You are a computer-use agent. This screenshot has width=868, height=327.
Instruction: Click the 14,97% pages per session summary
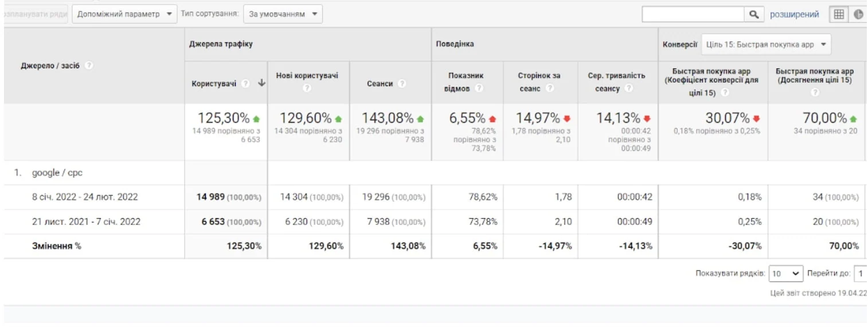538,119
